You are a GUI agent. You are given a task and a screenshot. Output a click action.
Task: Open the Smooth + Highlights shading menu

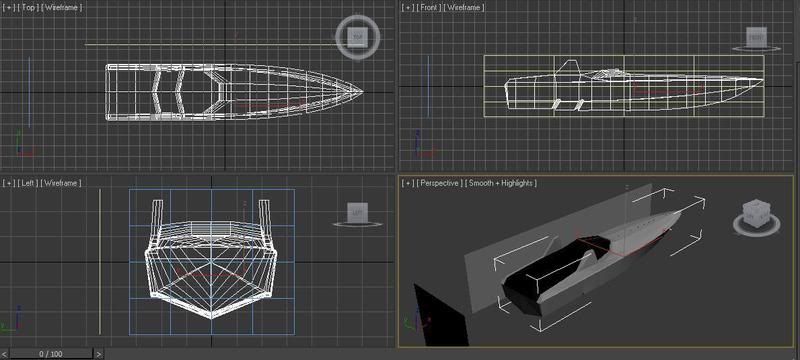click(501, 183)
